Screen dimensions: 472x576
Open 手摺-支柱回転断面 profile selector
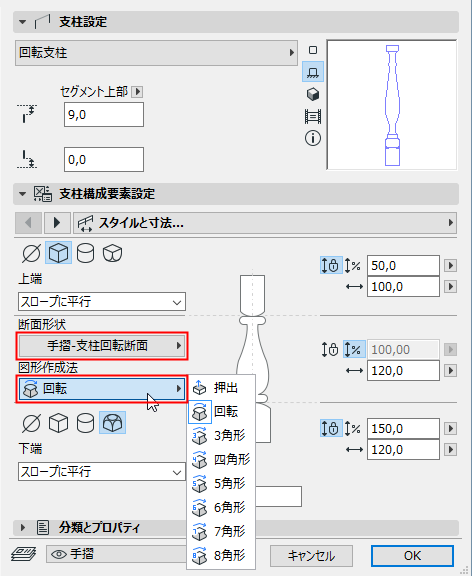pyautogui.click(x=102, y=346)
